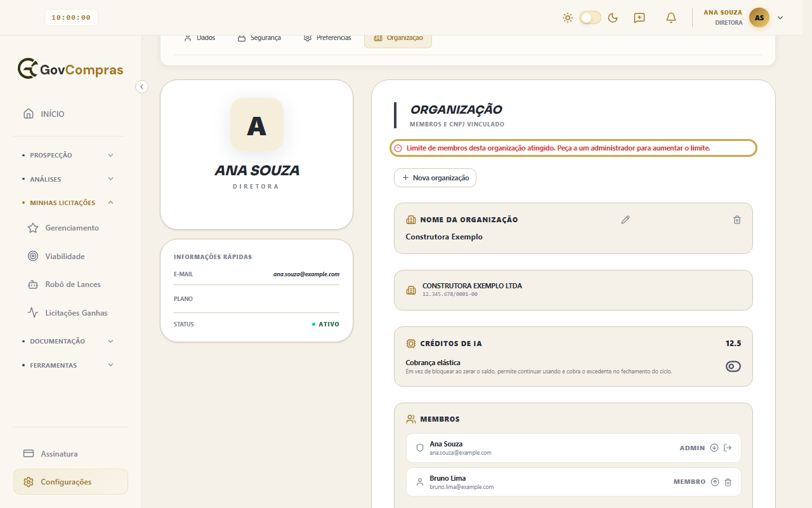The width and height of the screenshot is (812, 508).
Task: Toggle the light/dark theme switch
Action: [x=590, y=18]
